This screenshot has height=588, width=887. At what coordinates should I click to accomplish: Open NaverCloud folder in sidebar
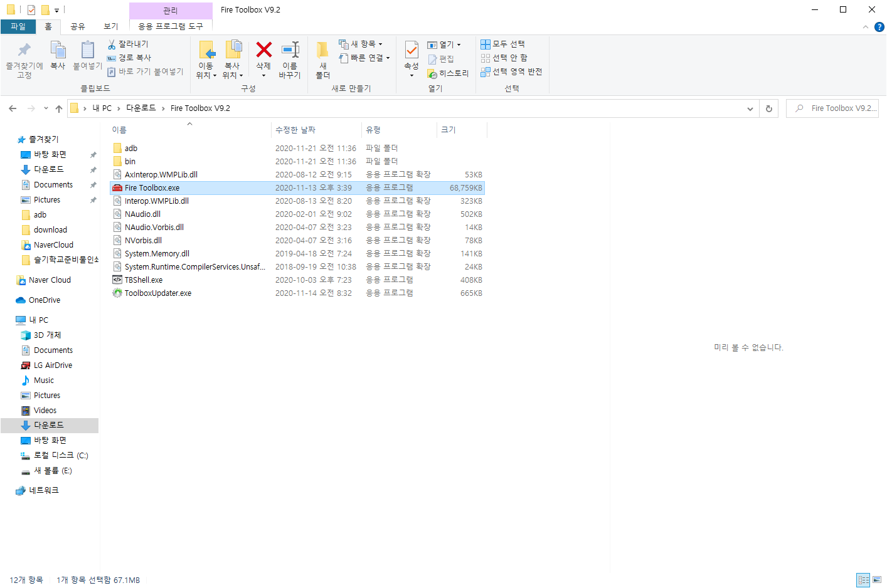53,245
